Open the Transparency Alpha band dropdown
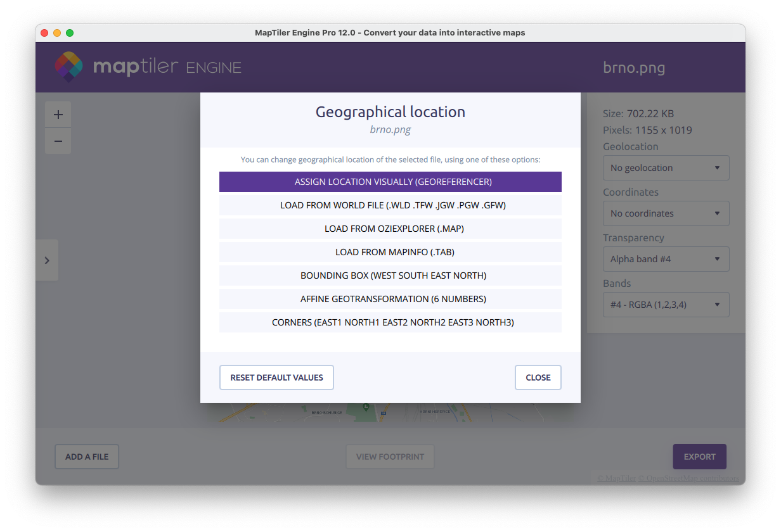Image resolution: width=781 pixels, height=532 pixels. 666,259
